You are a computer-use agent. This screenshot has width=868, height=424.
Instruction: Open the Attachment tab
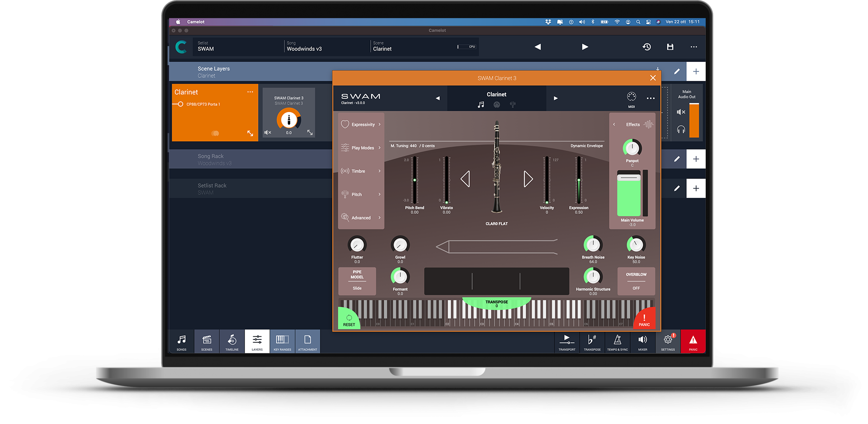pyautogui.click(x=307, y=341)
